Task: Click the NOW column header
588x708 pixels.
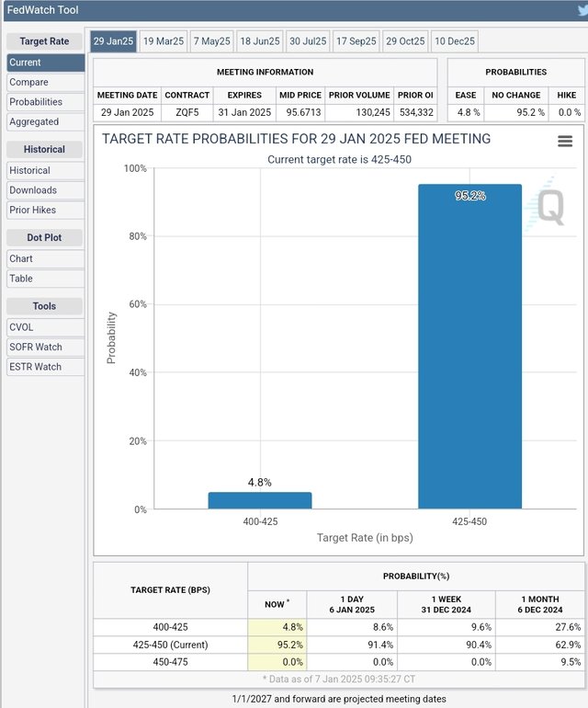Action: (277, 604)
